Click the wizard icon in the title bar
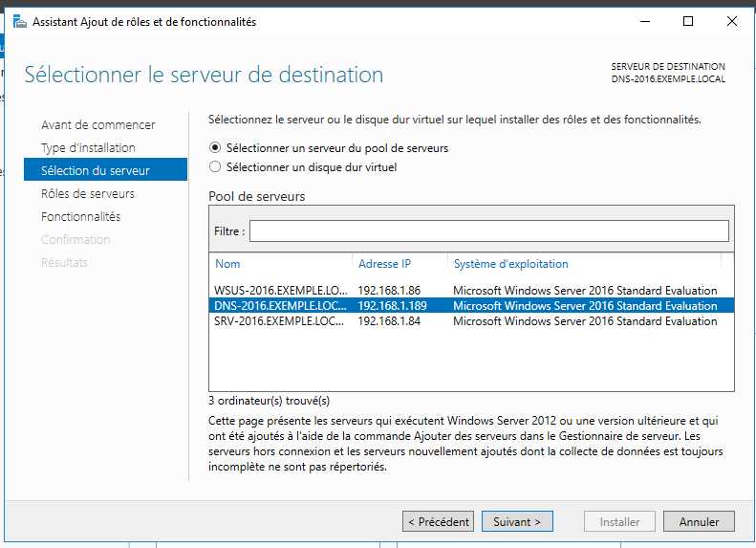Viewport: 756px width, 548px height. (20, 22)
